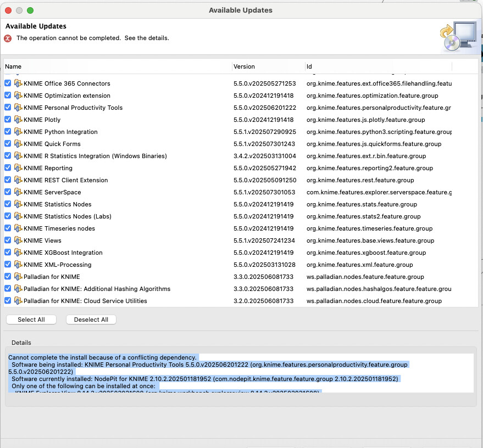The height and width of the screenshot is (448, 483).
Task: Uncheck KNIME Optimization extension
Action: (8, 95)
